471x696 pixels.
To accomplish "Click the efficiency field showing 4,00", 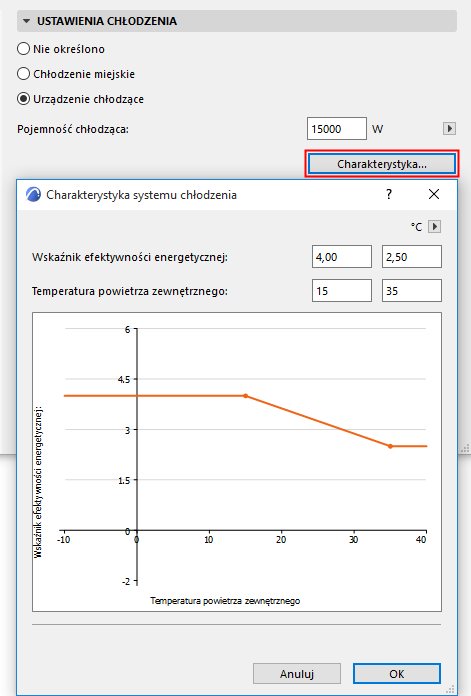I will point(341,257).
